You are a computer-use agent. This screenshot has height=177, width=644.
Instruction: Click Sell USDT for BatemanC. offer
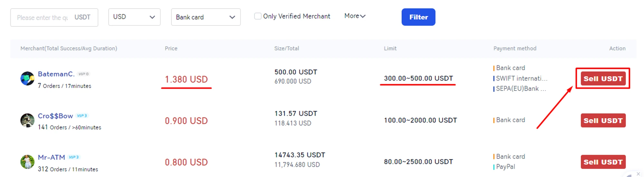point(603,79)
